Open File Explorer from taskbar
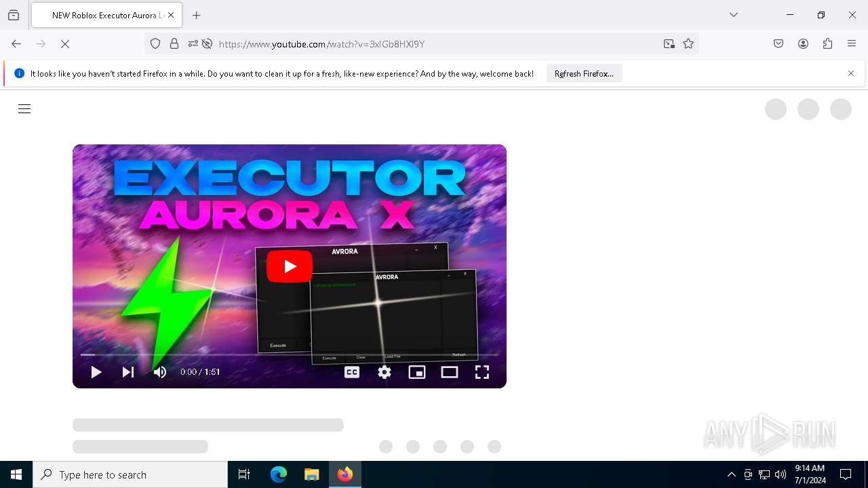This screenshot has width=868, height=488. click(x=312, y=474)
